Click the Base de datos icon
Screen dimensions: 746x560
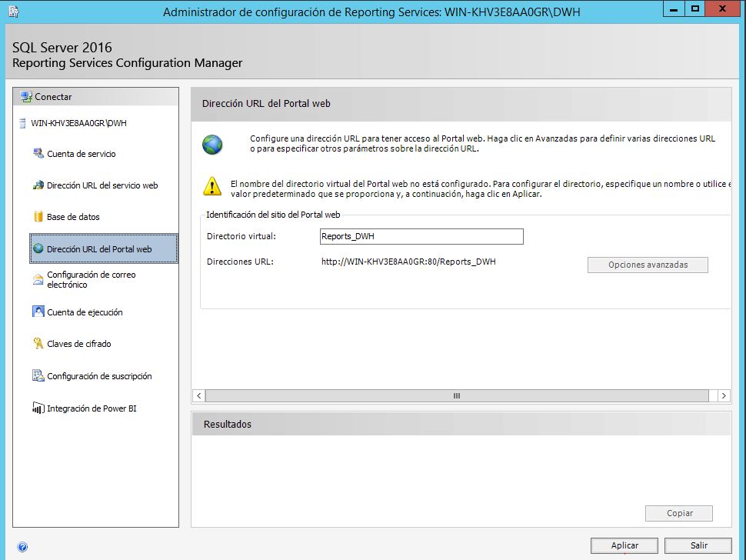coord(38,217)
